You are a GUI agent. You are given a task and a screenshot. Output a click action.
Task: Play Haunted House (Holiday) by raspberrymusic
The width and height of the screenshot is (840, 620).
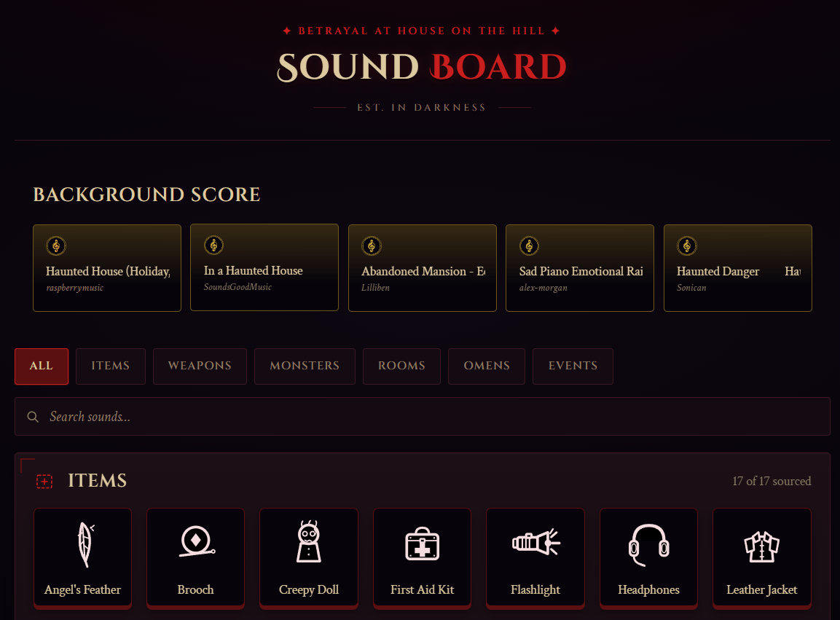pos(107,268)
